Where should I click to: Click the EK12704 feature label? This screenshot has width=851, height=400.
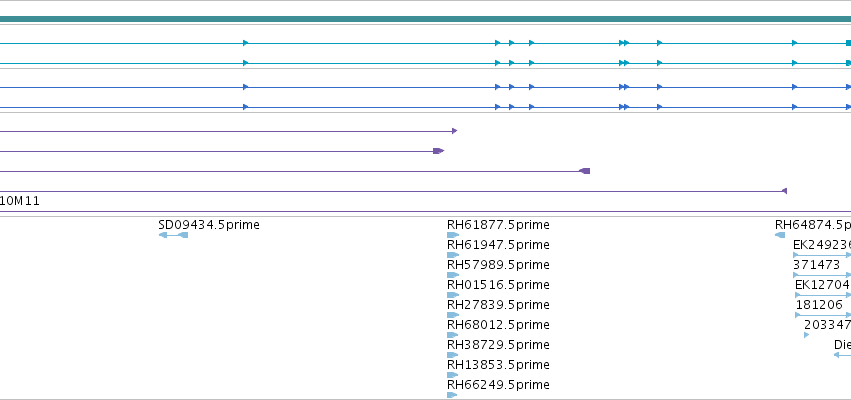tap(822, 285)
